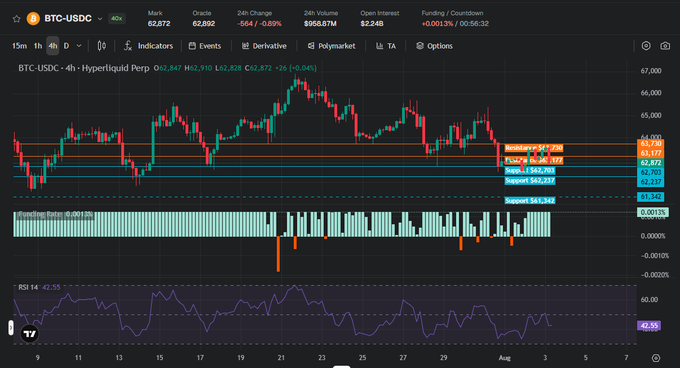Image resolution: width=680 pixels, height=368 pixels.
Task: Open the Polymarket overlay
Action: point(332,46)
